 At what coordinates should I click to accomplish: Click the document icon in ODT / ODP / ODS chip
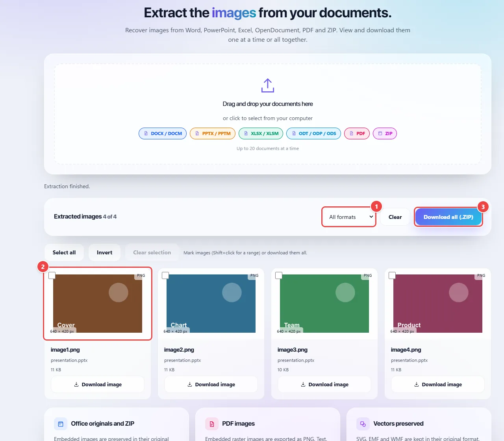[294, 133]
